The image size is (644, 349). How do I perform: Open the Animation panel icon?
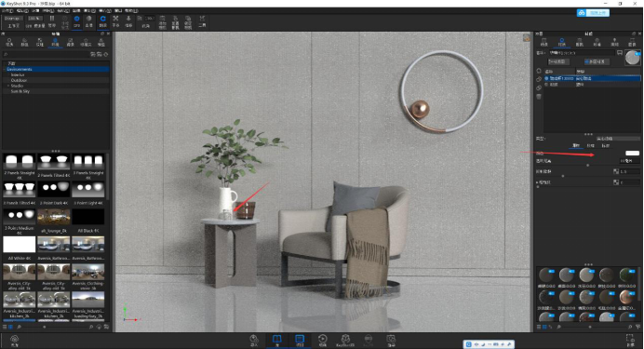(x=323, y=341)
